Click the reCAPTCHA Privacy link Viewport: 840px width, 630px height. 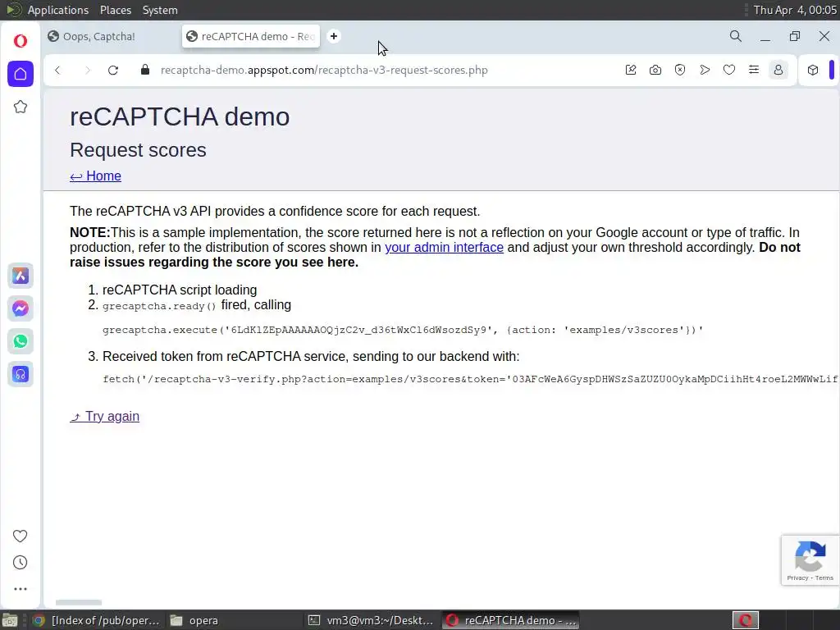(x=797, y=577)
